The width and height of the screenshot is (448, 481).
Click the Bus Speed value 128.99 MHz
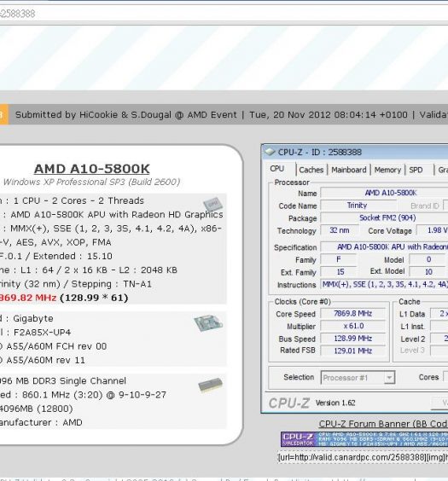[x=353, y=339]
